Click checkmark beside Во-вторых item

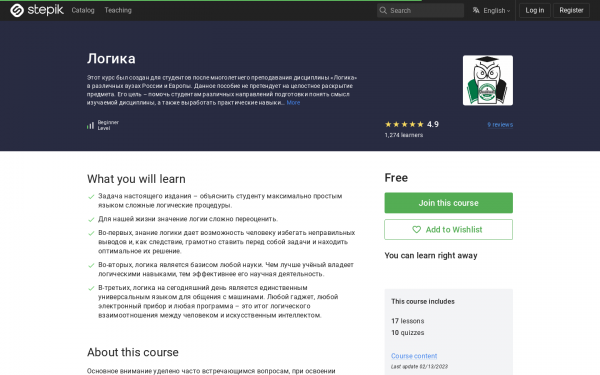point(91,266)
